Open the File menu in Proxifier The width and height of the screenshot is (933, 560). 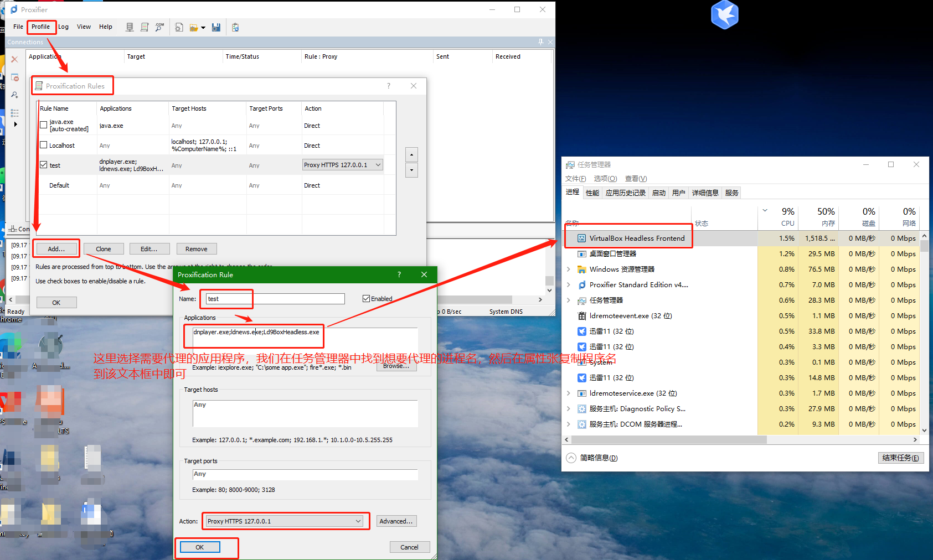(18, 27)
